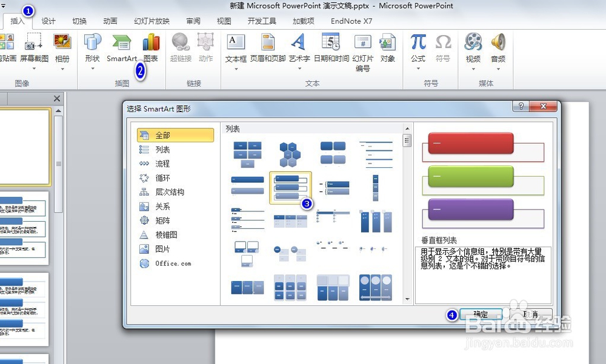
Task: Insert a 公式 equation
Action: click(418, 48)
